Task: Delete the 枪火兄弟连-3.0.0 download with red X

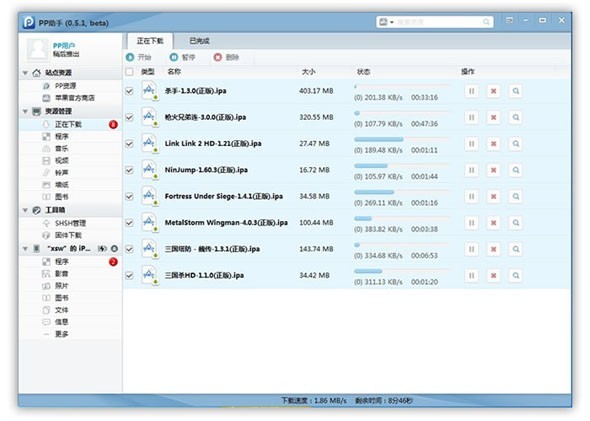Action: coord(493,117)
